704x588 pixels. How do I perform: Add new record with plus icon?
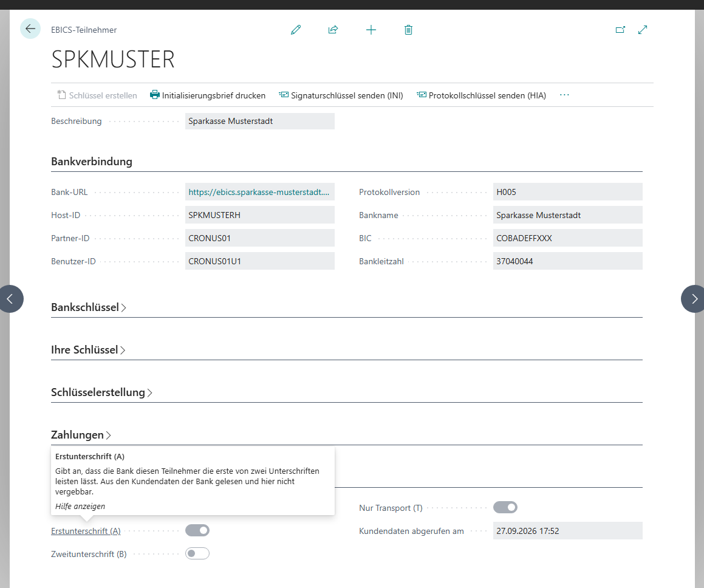[x=371, y=30]
